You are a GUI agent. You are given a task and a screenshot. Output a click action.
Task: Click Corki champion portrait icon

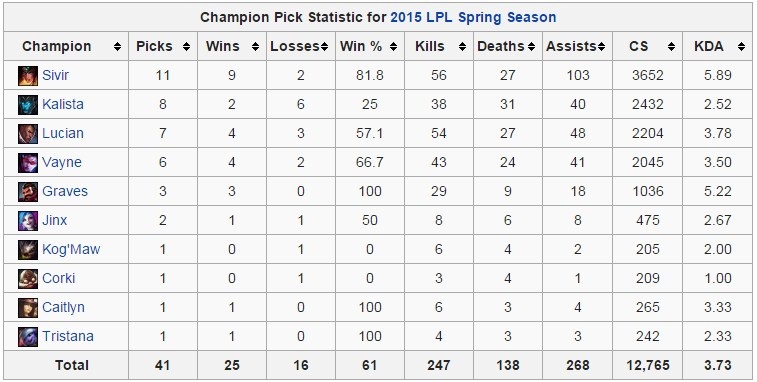(28, 279)
